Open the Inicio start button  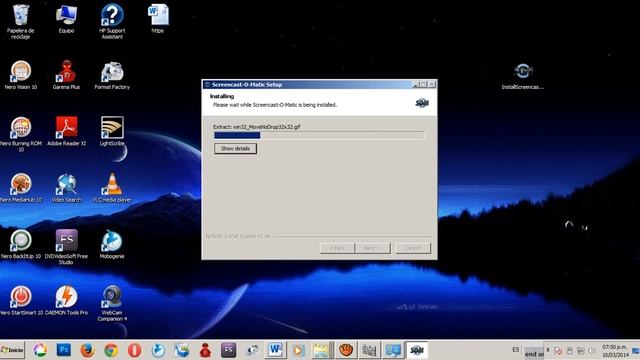pyautogui.click(x=12, y=350)
